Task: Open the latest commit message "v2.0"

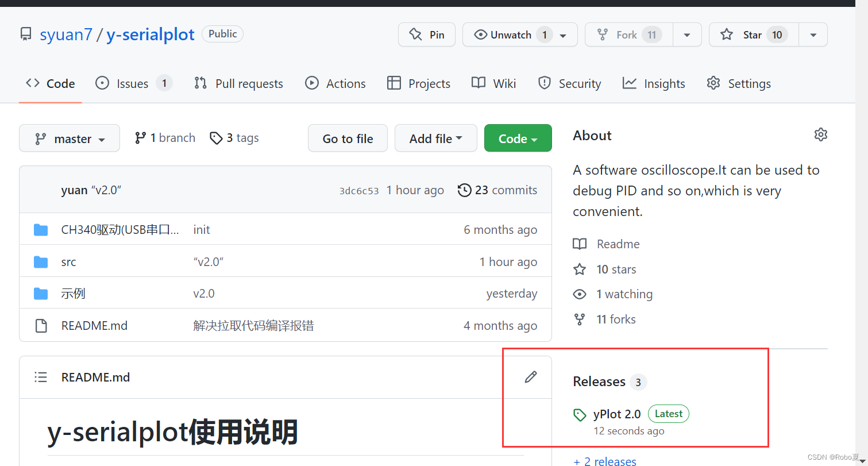Action: tap(106, 190)
